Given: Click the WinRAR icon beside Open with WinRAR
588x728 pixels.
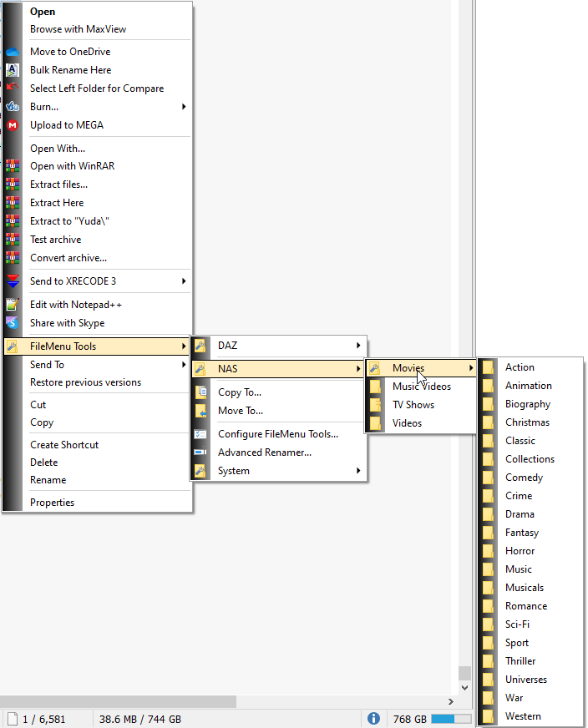Looking at the screenshot, I should tap(13, 166).
